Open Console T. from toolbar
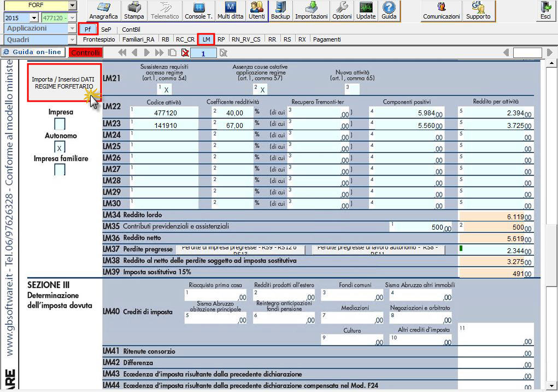558x392 pixels. tap(198, 11)
